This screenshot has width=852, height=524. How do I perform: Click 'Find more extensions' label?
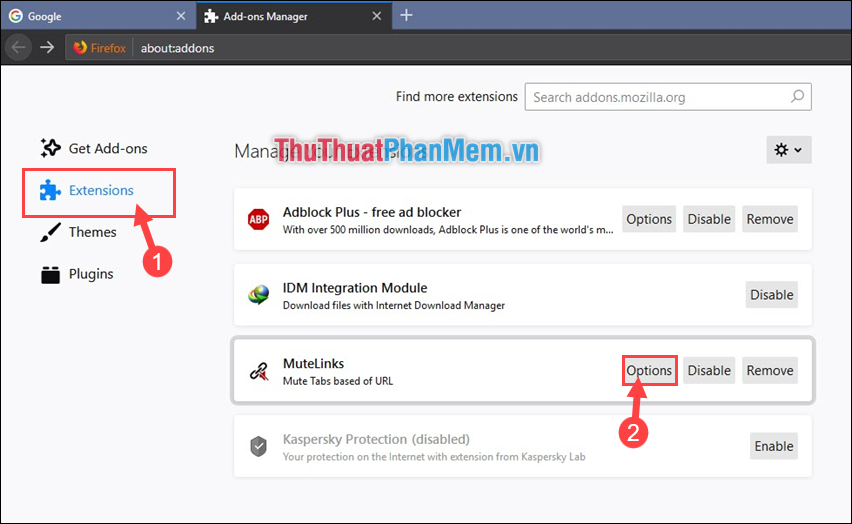pyautogui.click(x=456, y=97)
